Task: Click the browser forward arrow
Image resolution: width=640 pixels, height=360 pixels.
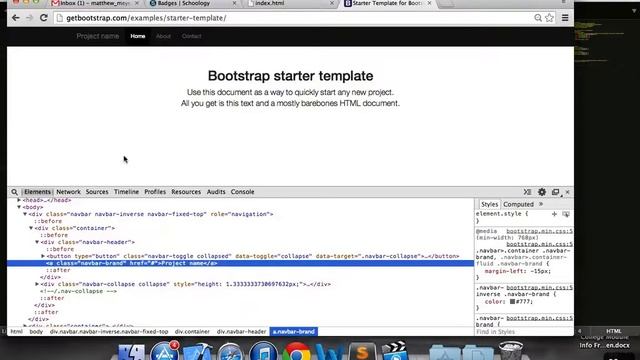Action: (x=29, y=18)
